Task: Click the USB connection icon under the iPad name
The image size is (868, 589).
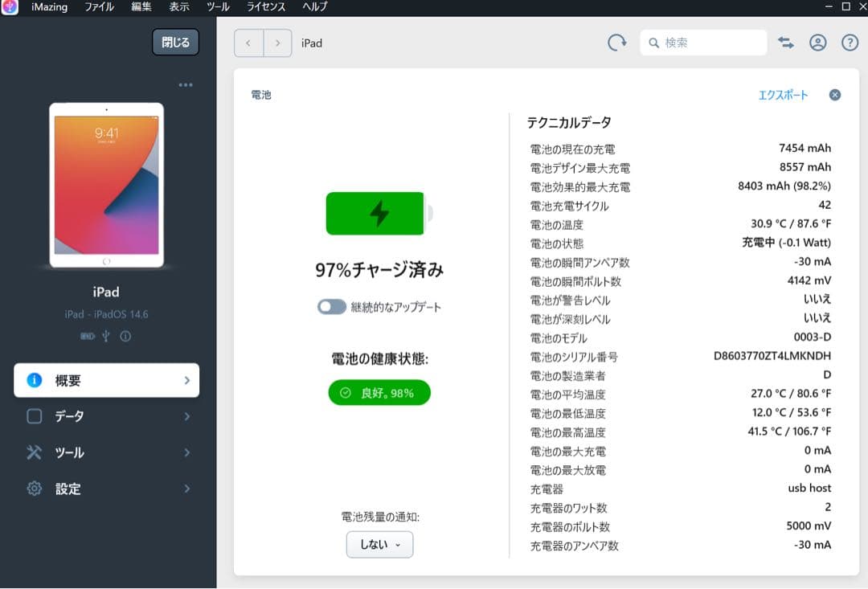Action: click(x=104, y=337)
